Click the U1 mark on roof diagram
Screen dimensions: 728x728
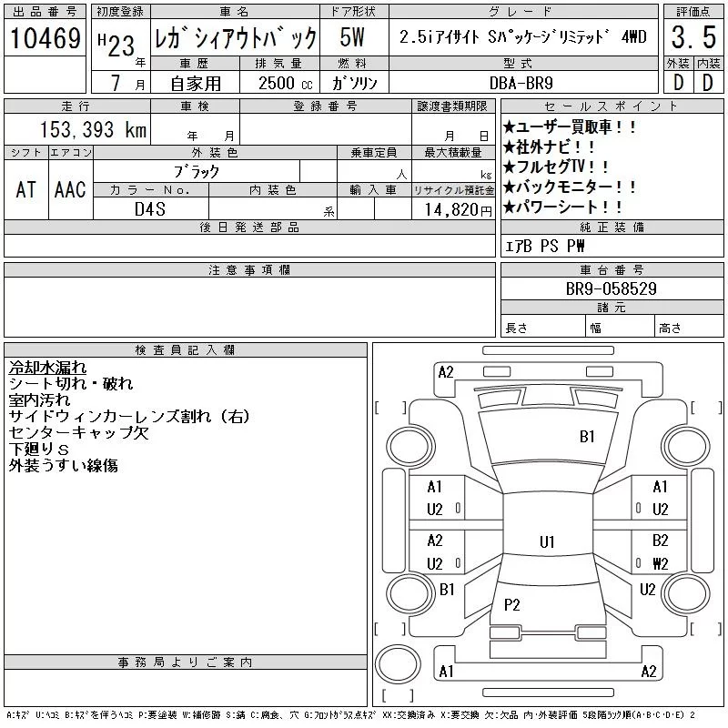tap(547, 541)
